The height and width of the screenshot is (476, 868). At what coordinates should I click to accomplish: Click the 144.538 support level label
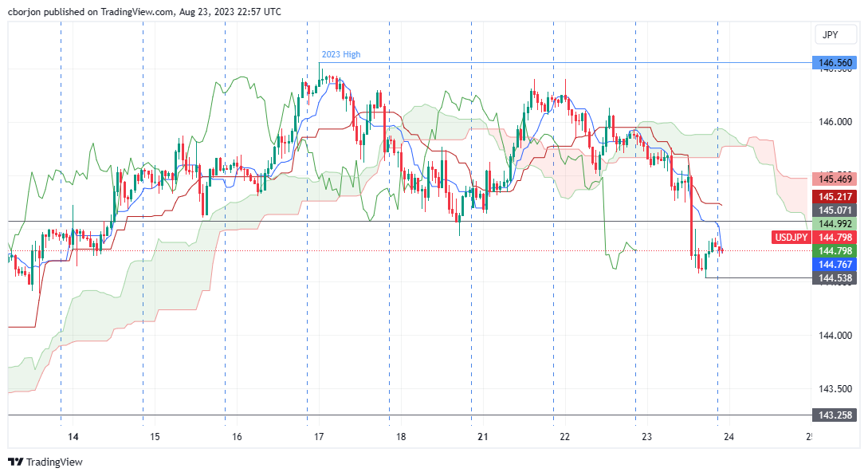(x=832, y=277)
